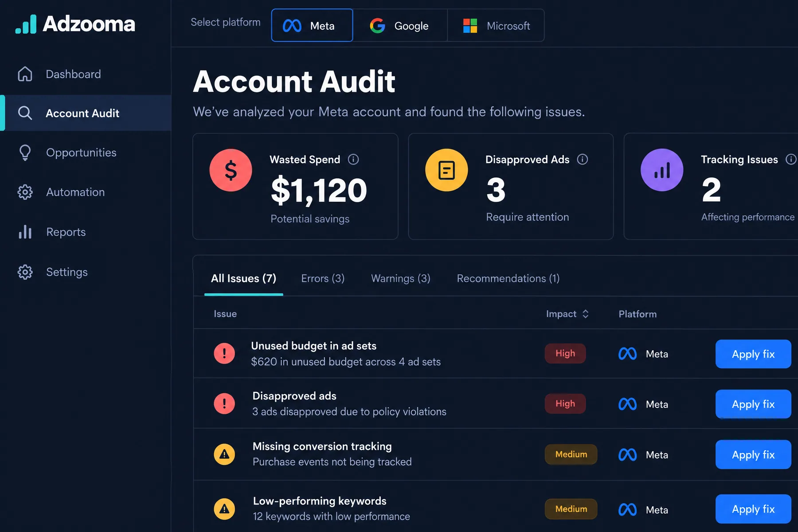
Task: Click the yellow Disapproved Ads document icon
Action: point(446,170)
